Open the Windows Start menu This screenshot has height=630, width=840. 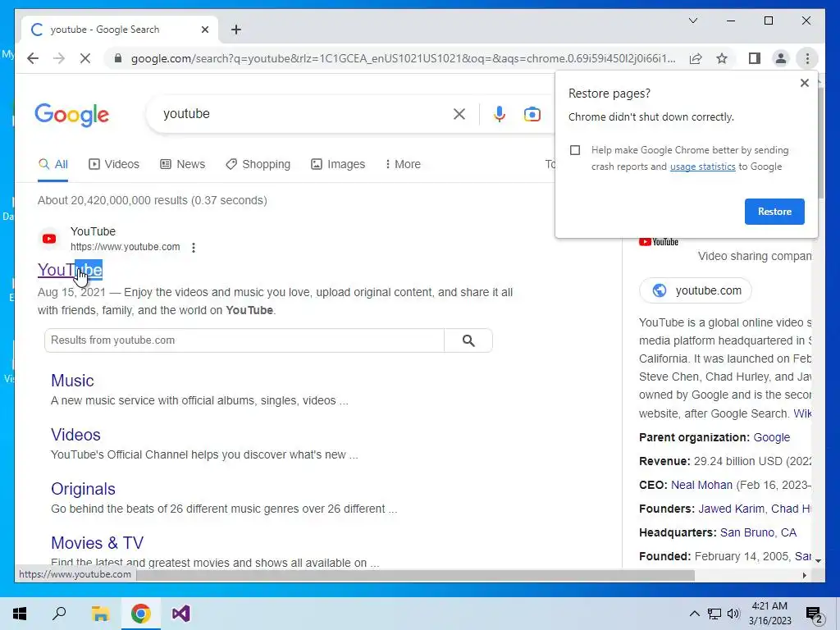(x=20, y=614)
